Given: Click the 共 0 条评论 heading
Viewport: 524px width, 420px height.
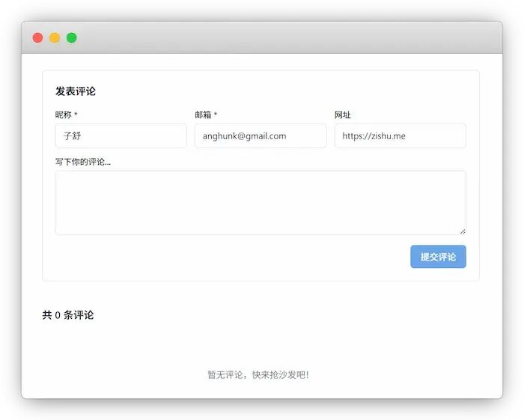Looking at the screenshot, I should pos(68,314).
